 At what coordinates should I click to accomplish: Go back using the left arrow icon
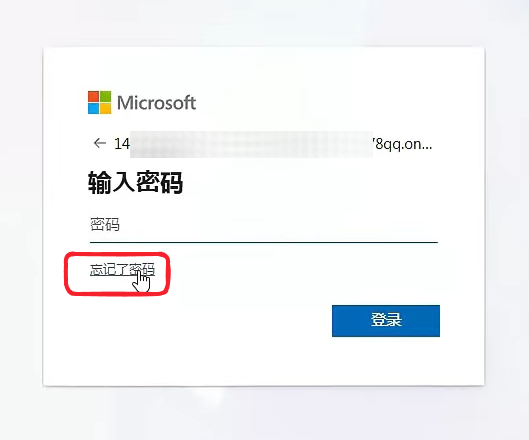coord(100,143)
